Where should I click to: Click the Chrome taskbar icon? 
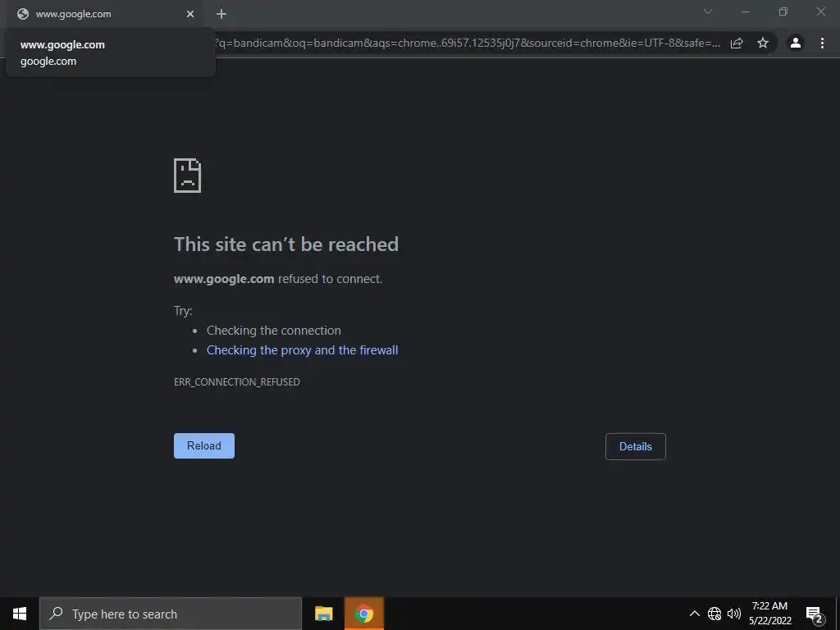tap(363, 614)
